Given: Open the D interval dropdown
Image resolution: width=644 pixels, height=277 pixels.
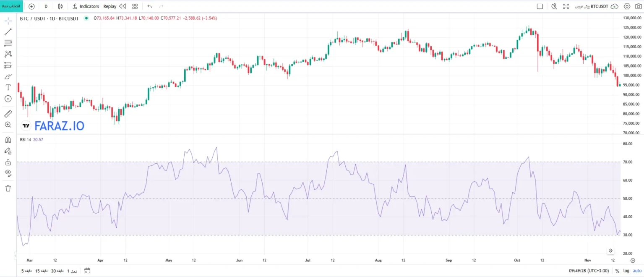Looking at the screenshot, I should tap(46, 6).
